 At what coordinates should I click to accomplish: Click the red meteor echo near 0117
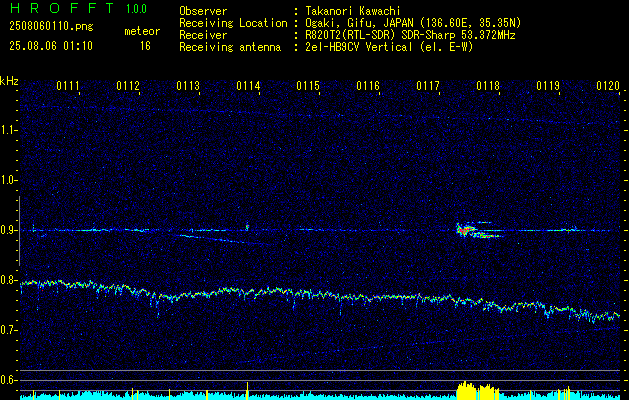(x=465, y=230)
